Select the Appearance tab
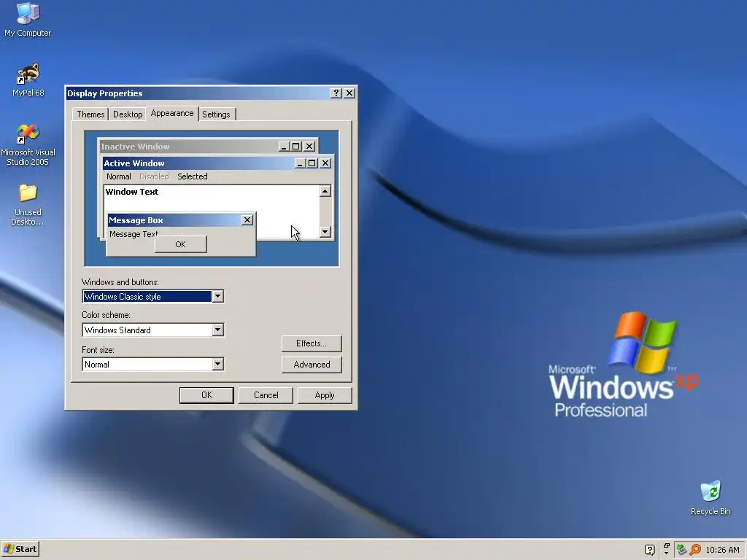This screenshot has width=747, height=560. [x=172, y=113]
